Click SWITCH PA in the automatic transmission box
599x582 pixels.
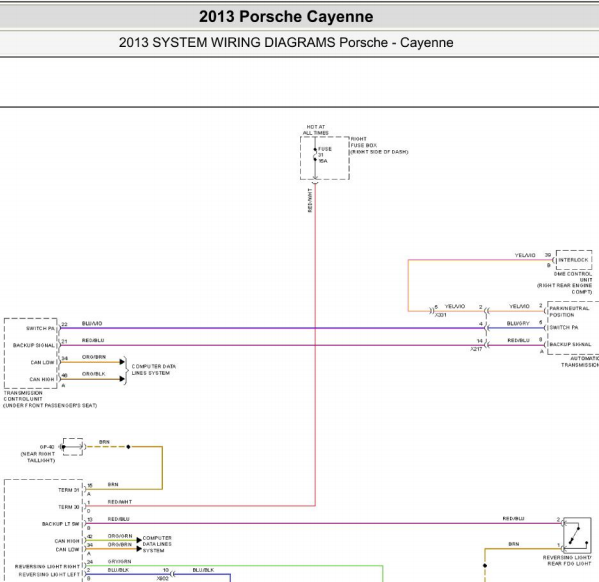pyautogui.click(x=563, y=327)
